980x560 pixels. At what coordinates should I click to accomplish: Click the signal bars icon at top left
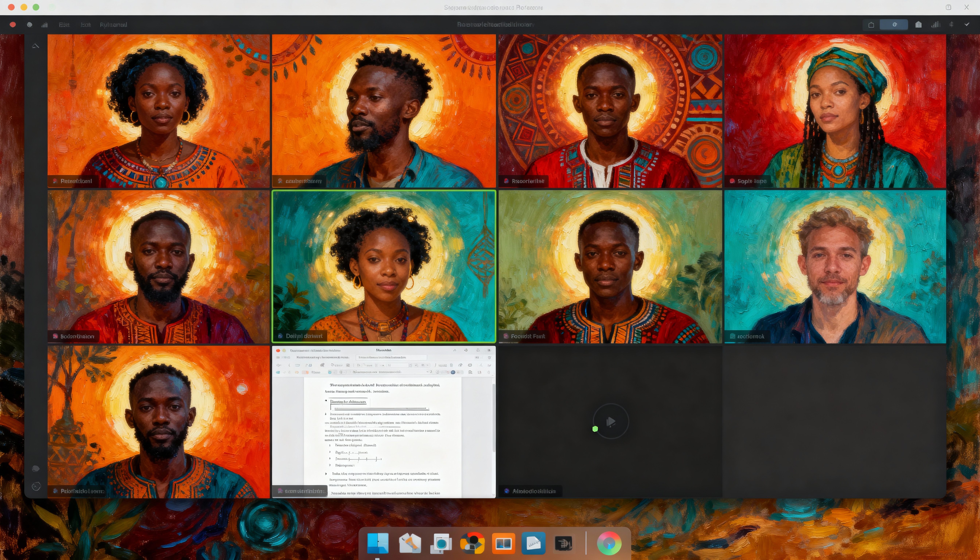45,25
